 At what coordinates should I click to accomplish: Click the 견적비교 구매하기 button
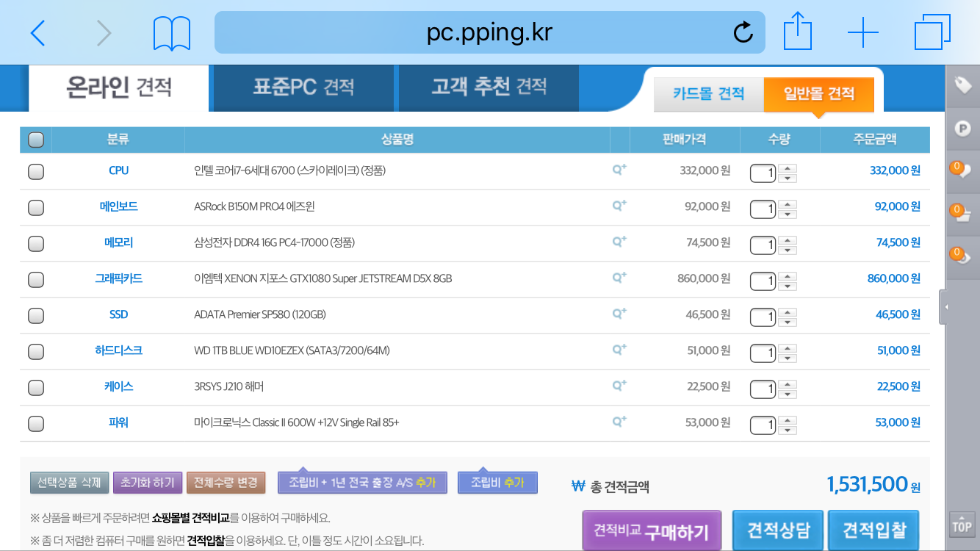652,531
